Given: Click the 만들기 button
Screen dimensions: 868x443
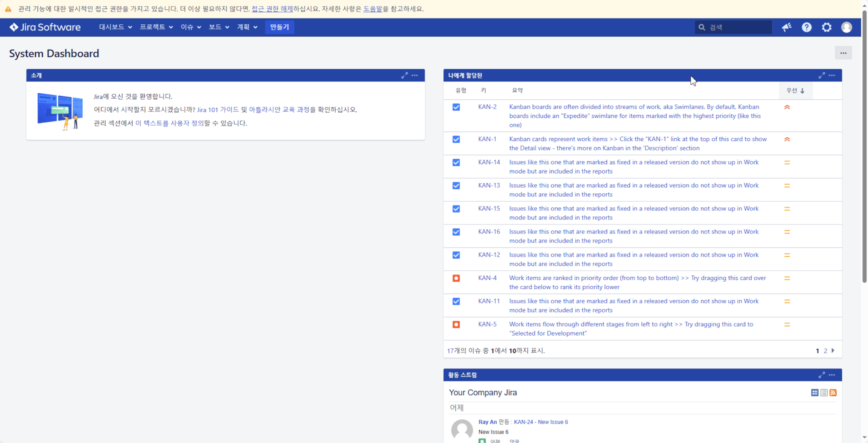Looking at the screenshot, I should 279,27.
